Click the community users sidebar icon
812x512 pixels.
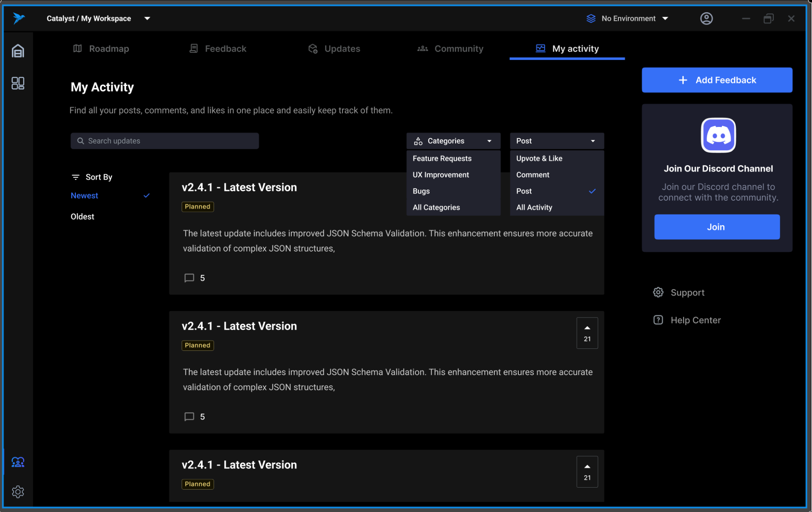18,462
